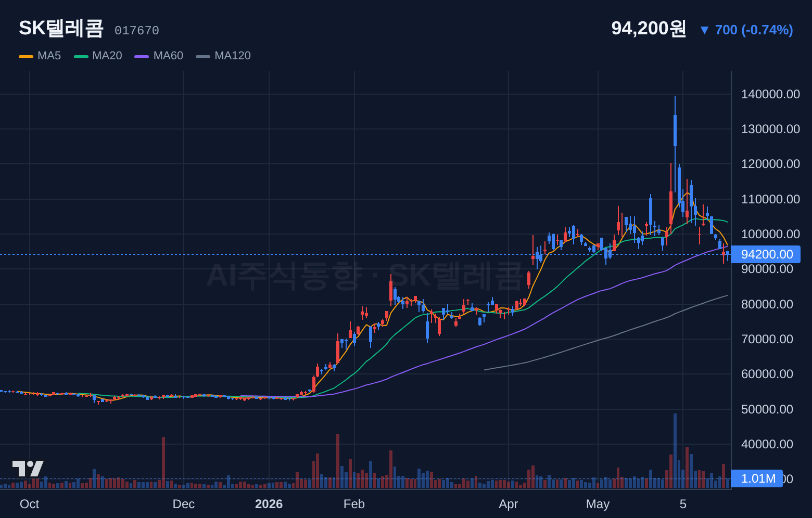
Task: Click the ticker code 017670
Action: click(137, 31)
